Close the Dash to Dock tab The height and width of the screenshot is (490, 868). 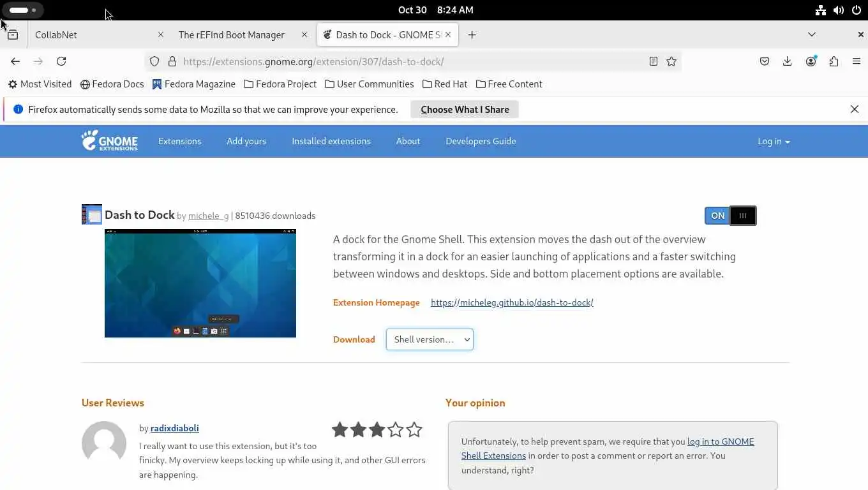click(x=448, y=34)
